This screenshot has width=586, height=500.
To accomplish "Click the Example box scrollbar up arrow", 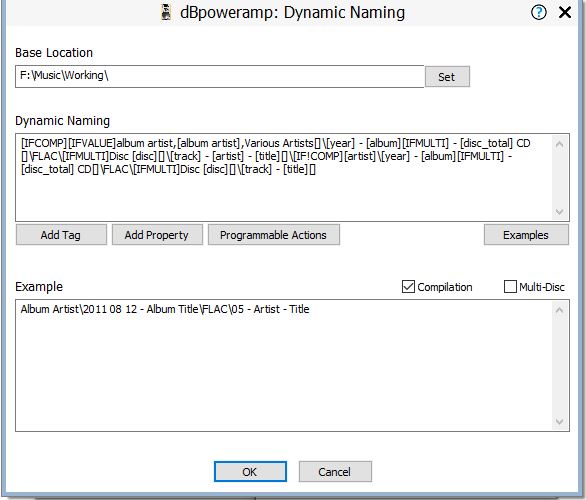I will [560, 310].
